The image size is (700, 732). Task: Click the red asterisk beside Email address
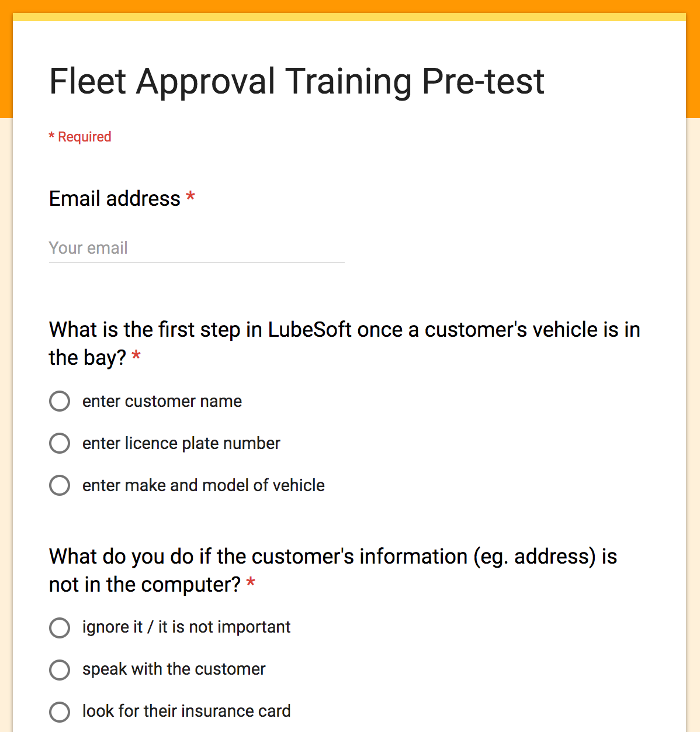190,197
